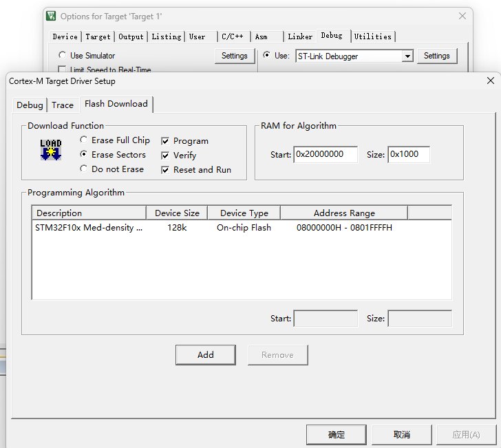Switch to the Debug tab in Driver Setup
The height and width of the screenshot is (448, 501).
coord(30,105)
